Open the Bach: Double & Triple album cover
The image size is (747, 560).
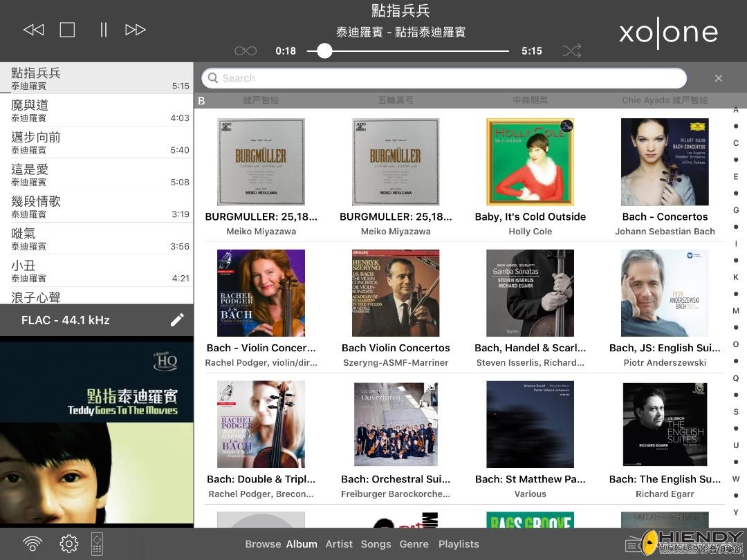[261, 424]
